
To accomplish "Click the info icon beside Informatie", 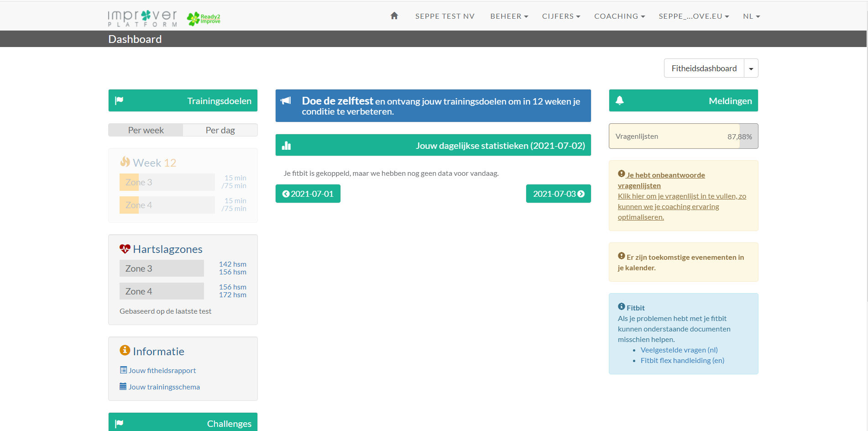I will [125, 350].
